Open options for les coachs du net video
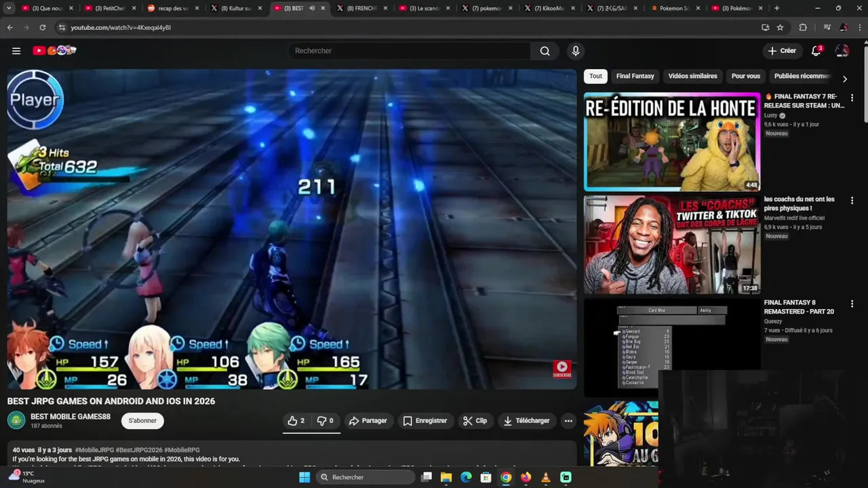The width and height of the screenshot is (868, 488). (x=852, y=201)
